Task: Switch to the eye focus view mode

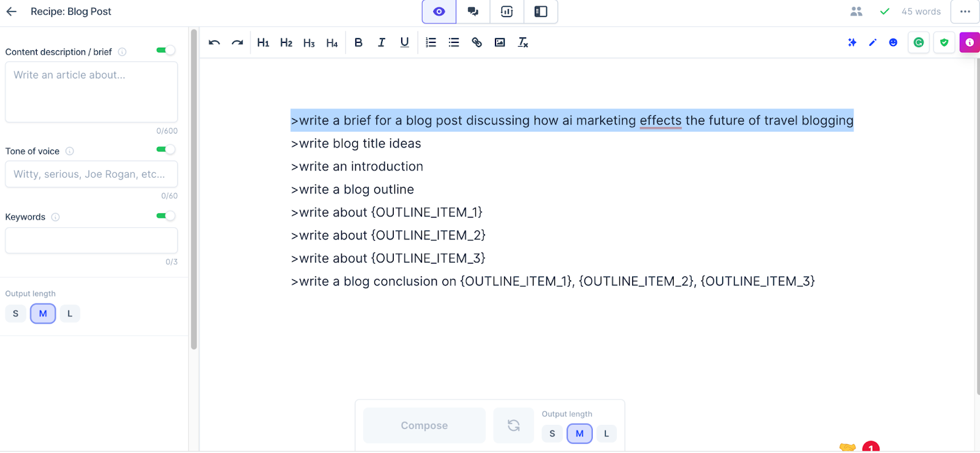Action: 439,12
